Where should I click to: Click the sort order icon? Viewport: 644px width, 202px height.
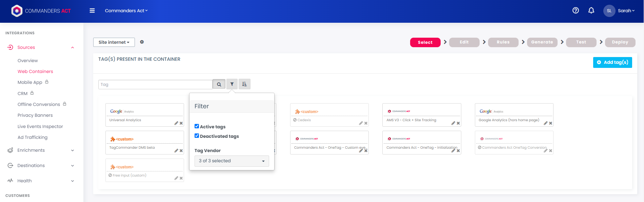pyautogui.click(x=244, y=84)
